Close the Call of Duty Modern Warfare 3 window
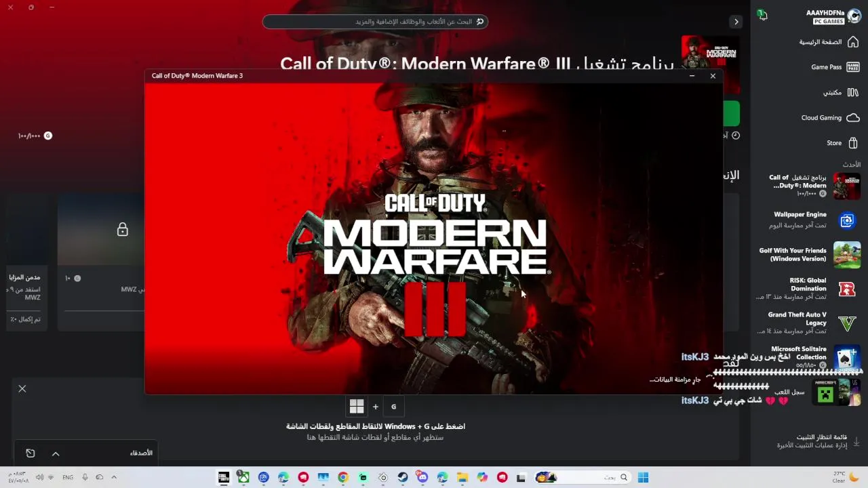Image resolution: width=868 pixels, height=488 pixels. 713,76
